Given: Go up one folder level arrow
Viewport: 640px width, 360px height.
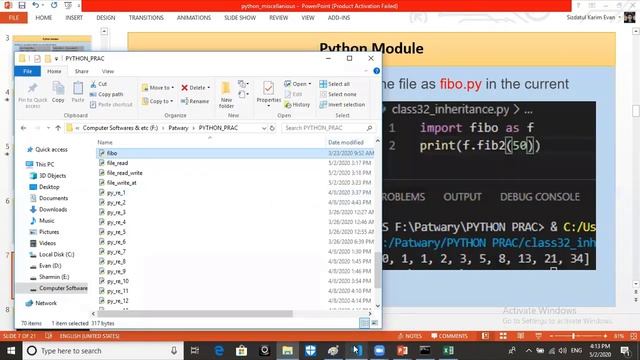Looking at the screenshot, I should click(x=58, y=128).
